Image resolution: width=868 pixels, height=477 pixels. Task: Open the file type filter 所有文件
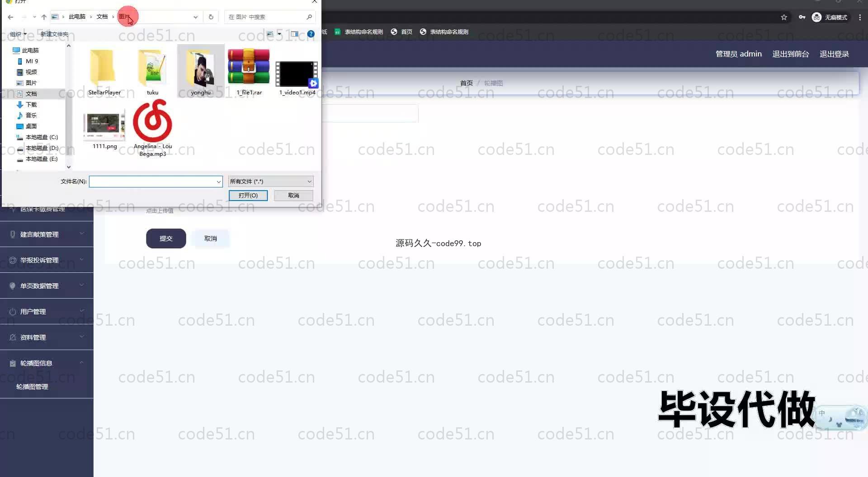[270, 182]
